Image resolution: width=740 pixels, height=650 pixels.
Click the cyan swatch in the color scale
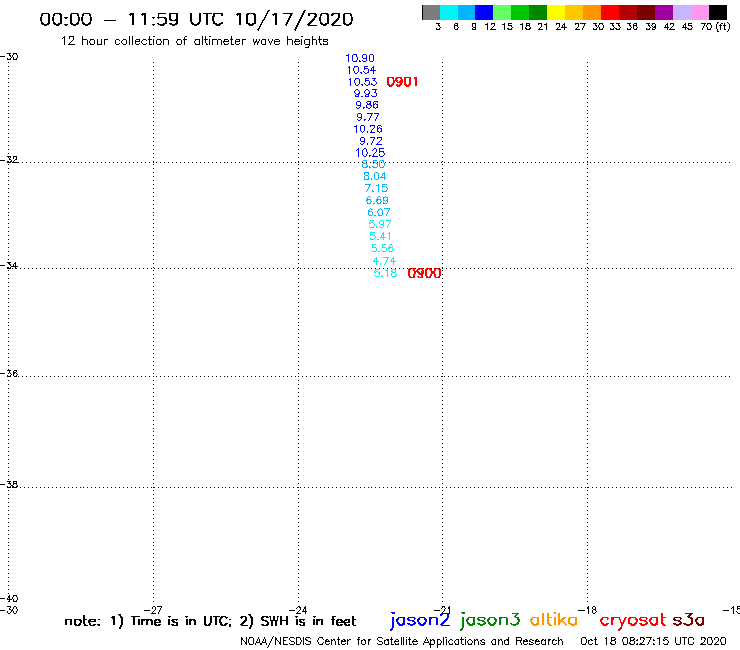449,12
